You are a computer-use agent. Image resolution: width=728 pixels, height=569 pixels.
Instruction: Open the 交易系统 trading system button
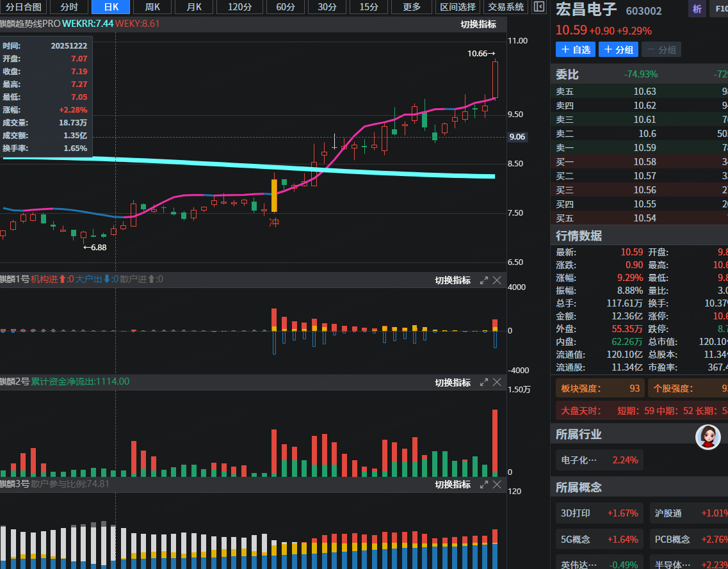[506, 7]
